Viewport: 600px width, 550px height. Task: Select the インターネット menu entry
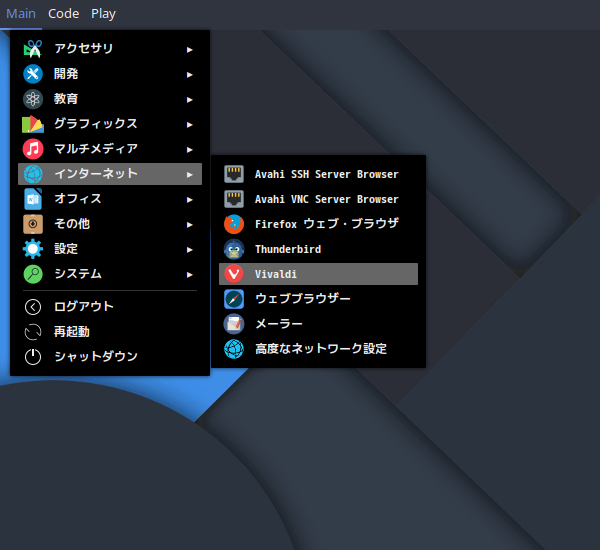(x=110, y=174)
